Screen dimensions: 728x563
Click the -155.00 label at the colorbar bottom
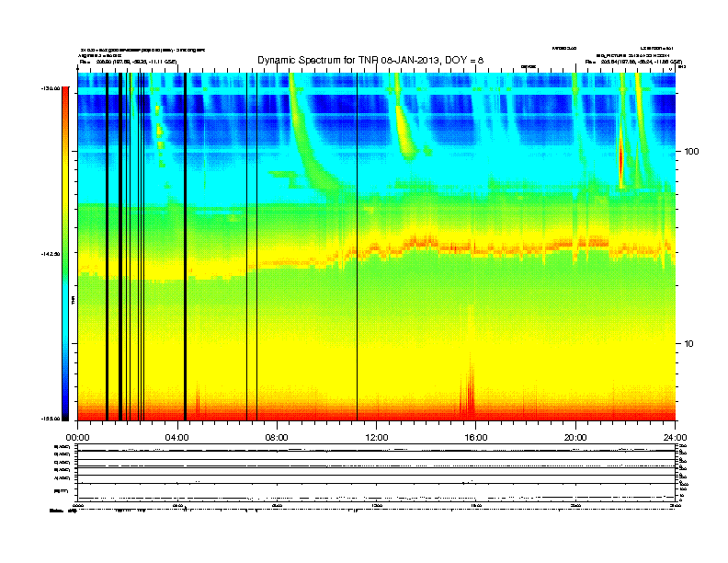[x=51, y=419]
